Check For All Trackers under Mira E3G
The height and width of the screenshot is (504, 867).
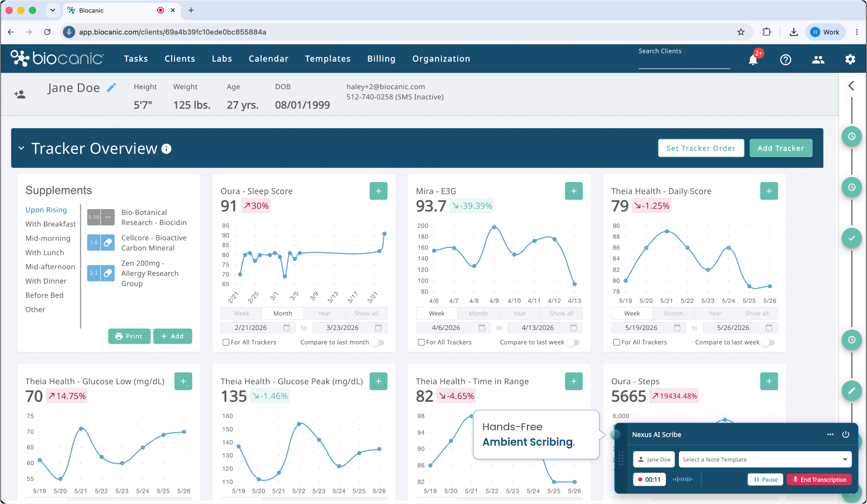coord(421,342)
